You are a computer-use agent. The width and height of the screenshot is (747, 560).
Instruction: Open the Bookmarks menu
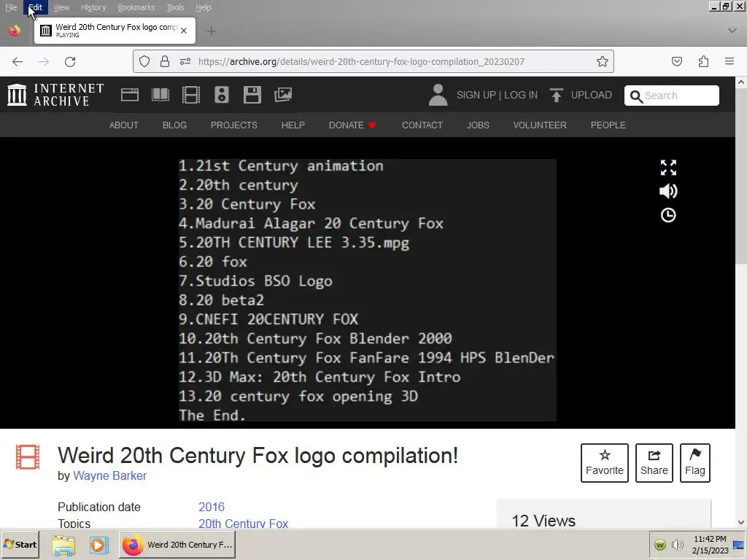pyautogui.click(x=136, y=7)
